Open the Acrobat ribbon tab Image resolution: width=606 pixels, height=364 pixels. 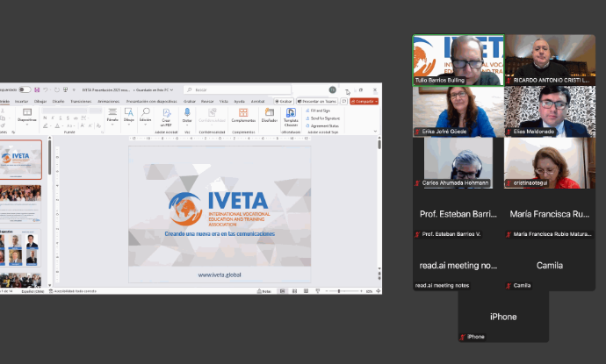258,101
